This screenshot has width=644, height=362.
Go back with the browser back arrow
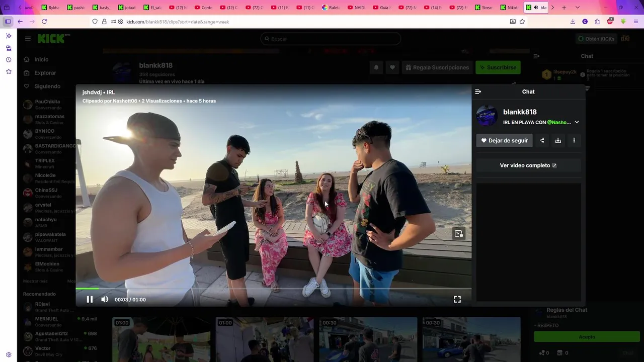(x=20, y=22)
